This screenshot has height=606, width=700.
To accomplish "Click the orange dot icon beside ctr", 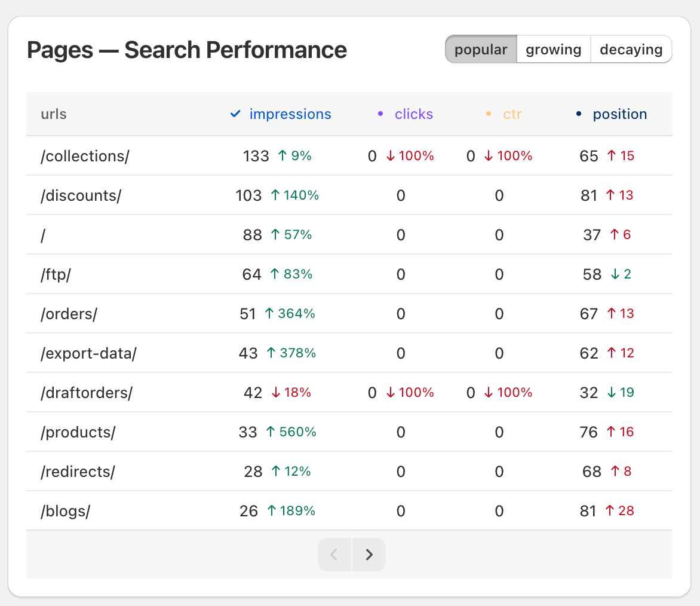I will (488, 114).
